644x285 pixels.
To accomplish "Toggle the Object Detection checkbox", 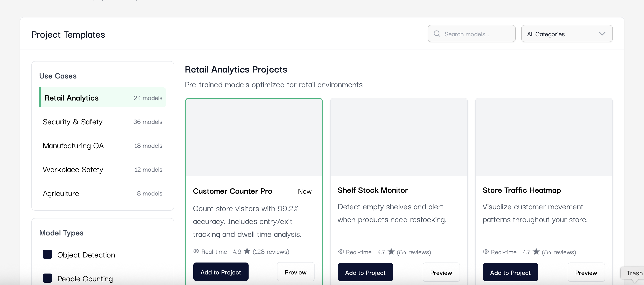I will tap(47, 254).
